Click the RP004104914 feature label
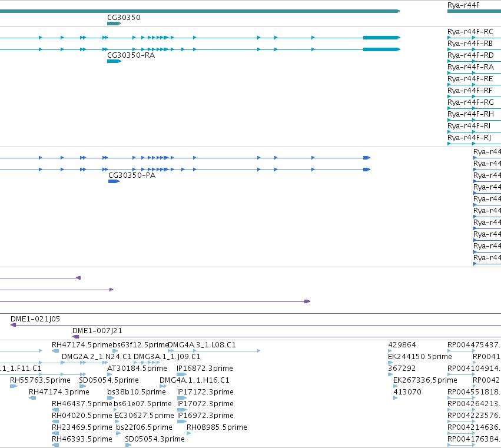The width and height of the screenshot is (501, 448). (x=474, y=369)
